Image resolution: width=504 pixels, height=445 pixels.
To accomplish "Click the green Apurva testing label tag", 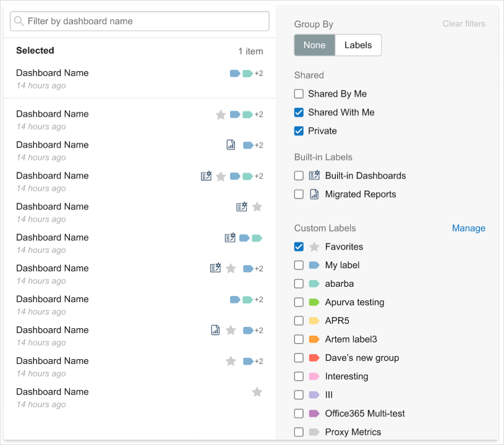I will pos(314,302).
